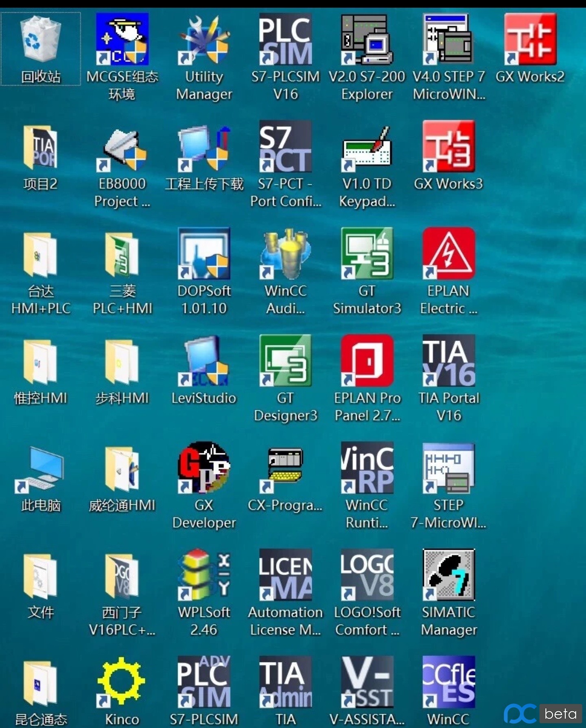Select EB8000 Project shortcut

pos(122,149)
